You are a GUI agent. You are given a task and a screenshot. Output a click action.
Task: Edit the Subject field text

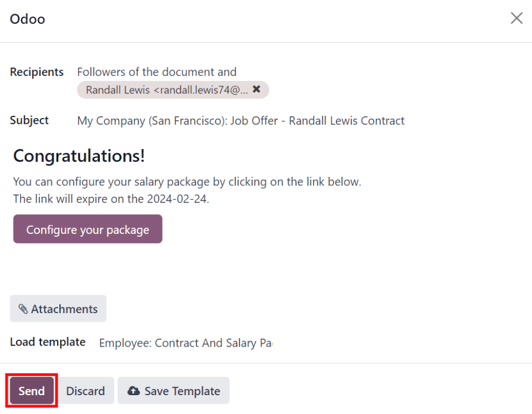tap(241, 120)
